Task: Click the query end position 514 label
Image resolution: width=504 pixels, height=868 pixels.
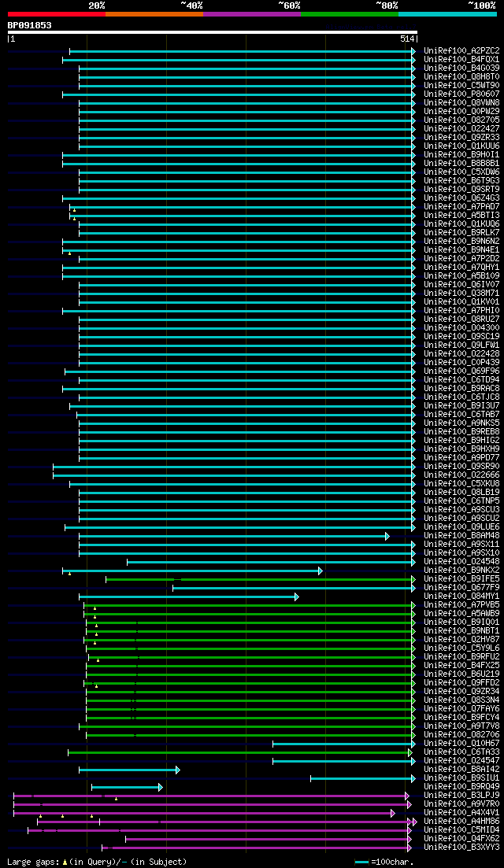Action: click(x=407, y=39)
